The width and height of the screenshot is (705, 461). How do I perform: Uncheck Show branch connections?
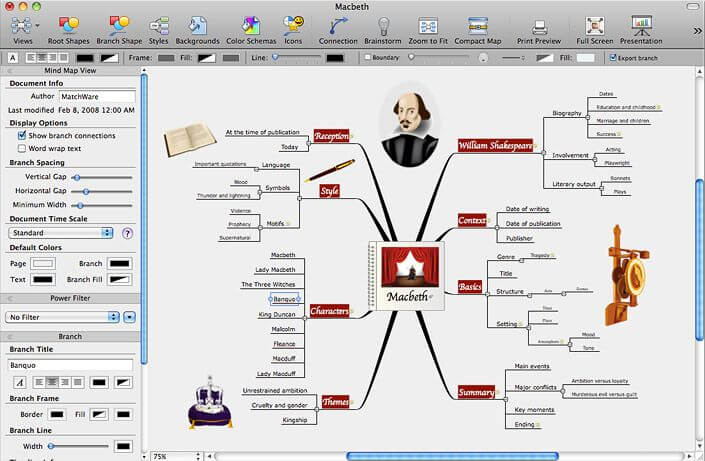point(22,135)
